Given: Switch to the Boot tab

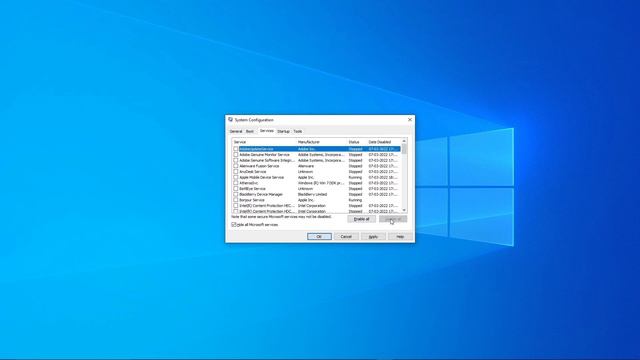Looking at the screenshot, I should (250, 131).
